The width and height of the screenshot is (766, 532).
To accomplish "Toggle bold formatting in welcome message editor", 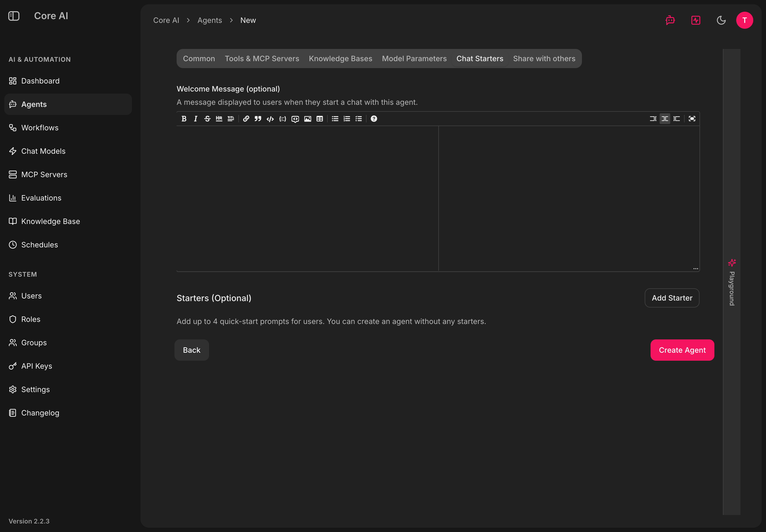I will (184, 119).
